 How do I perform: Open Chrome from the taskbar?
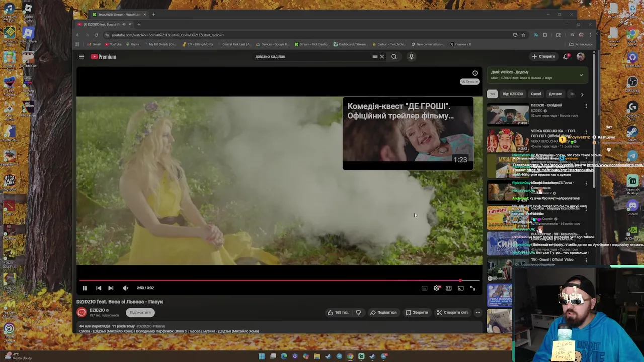coord(350,356)
